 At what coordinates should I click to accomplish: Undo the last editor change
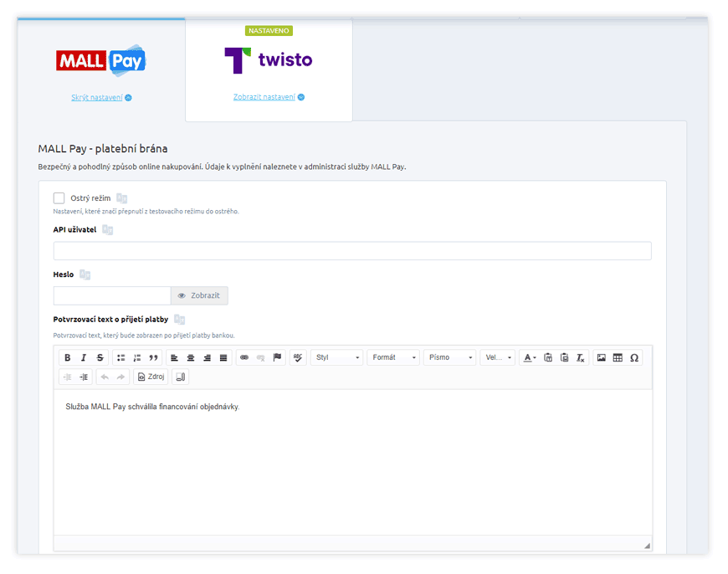(105, 377)
